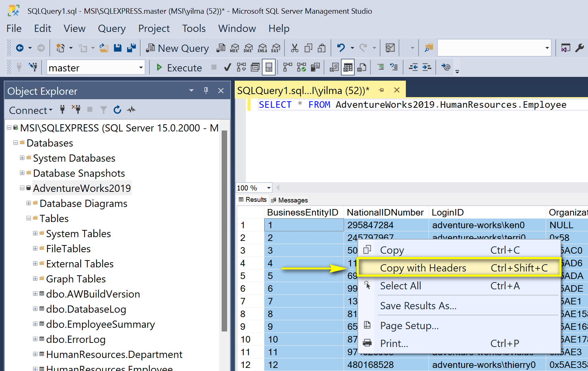Parse the query with the checkmark icon
The image size is (588, 371).
click(x=227, y=67)
